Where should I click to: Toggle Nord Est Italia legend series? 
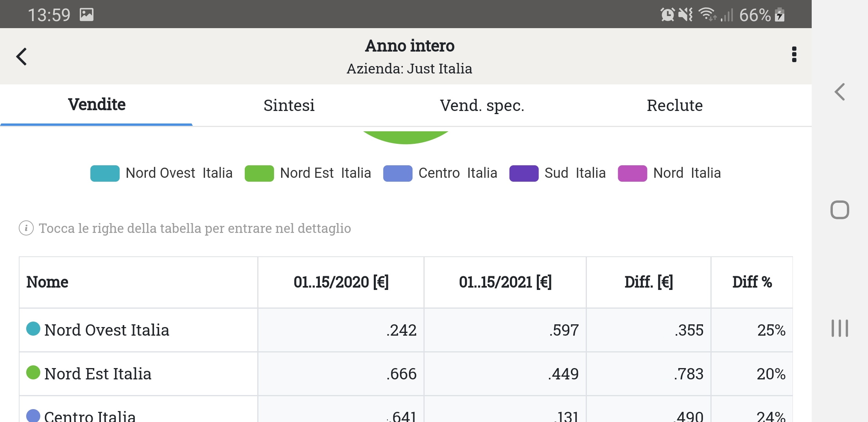coord(308,173)
